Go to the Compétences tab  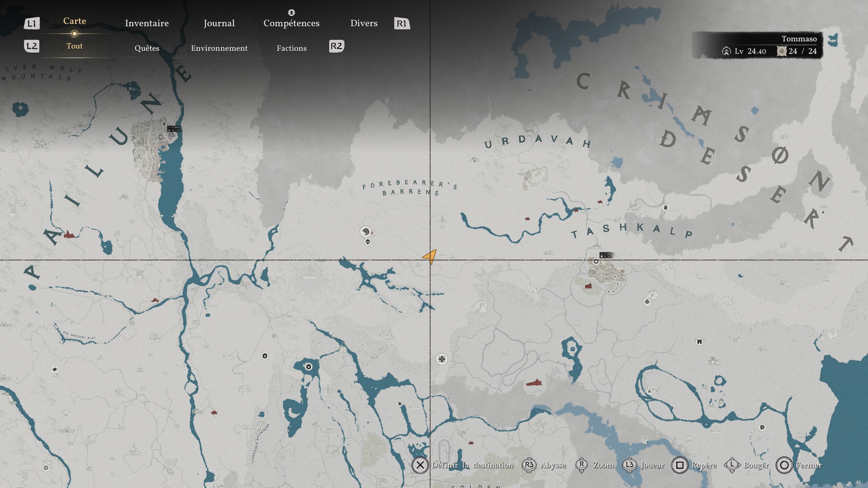click(291, 23)
